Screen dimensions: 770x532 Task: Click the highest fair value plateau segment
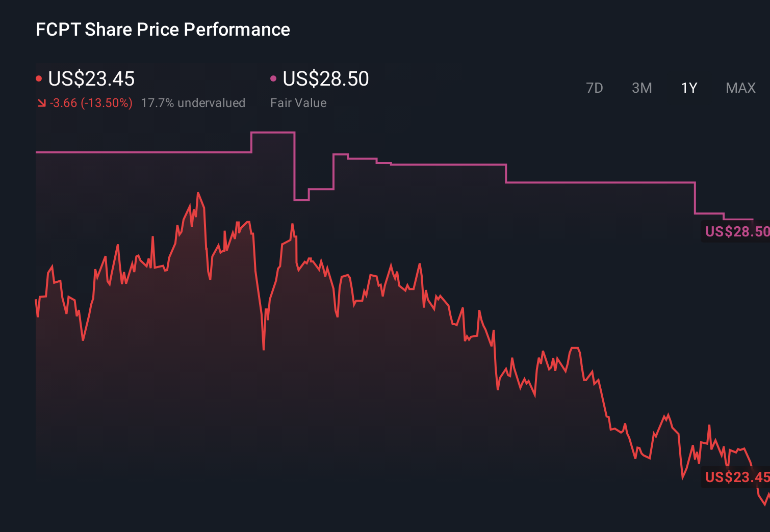pyautogui.click(x=273, y=132)
